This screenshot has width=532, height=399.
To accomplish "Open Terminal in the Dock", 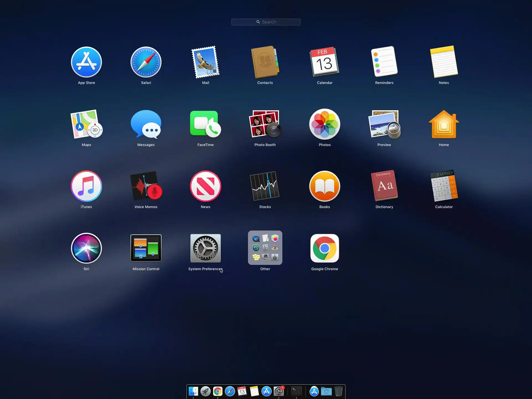I will (x=296, y=391).
